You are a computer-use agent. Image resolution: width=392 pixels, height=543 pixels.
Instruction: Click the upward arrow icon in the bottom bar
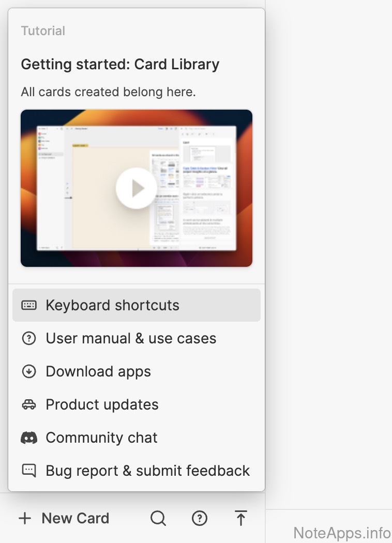click(240, 518)
